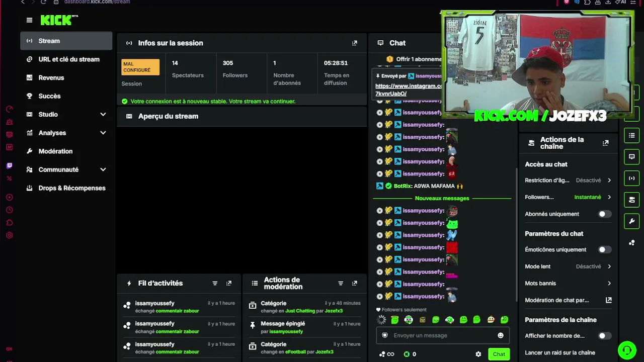
Task: Click the 05:28:51 broadcast time value
Action: (336, 63)
